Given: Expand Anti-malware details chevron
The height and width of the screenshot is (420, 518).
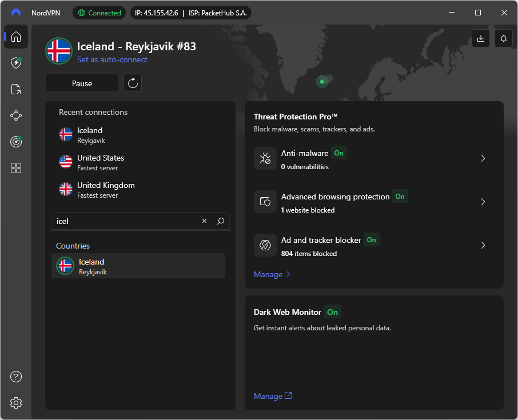Looking at the screenshot, I should tap(483, 158).
